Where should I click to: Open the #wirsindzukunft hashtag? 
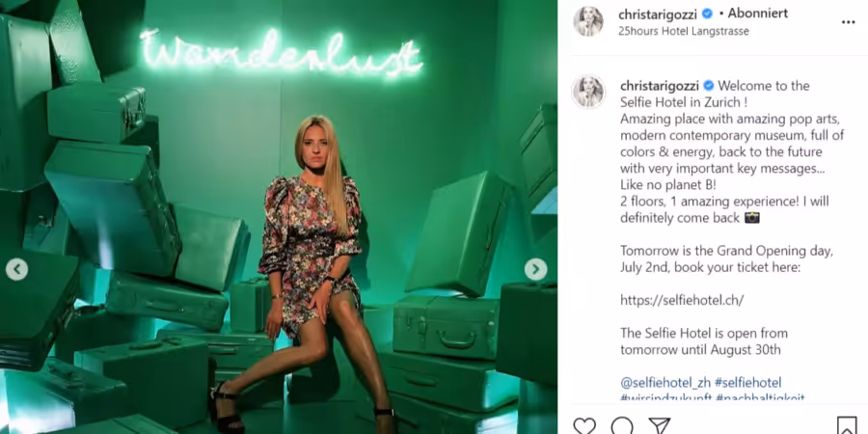[x=665, y=397]
